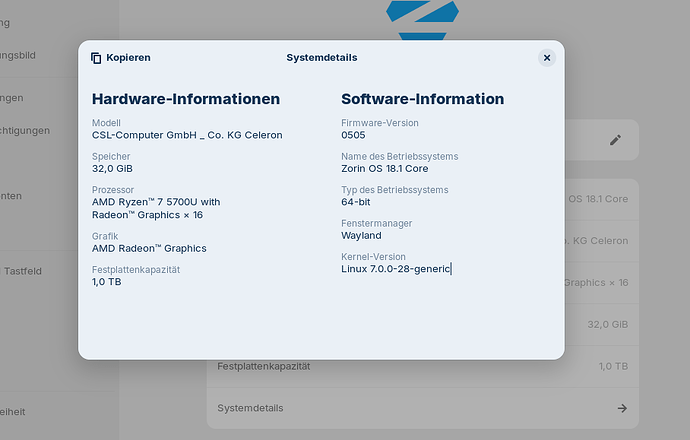Click the 'Graphics × 16' value behind the dialog
This screenshot has width=690, height=440.
click(596, 282)
